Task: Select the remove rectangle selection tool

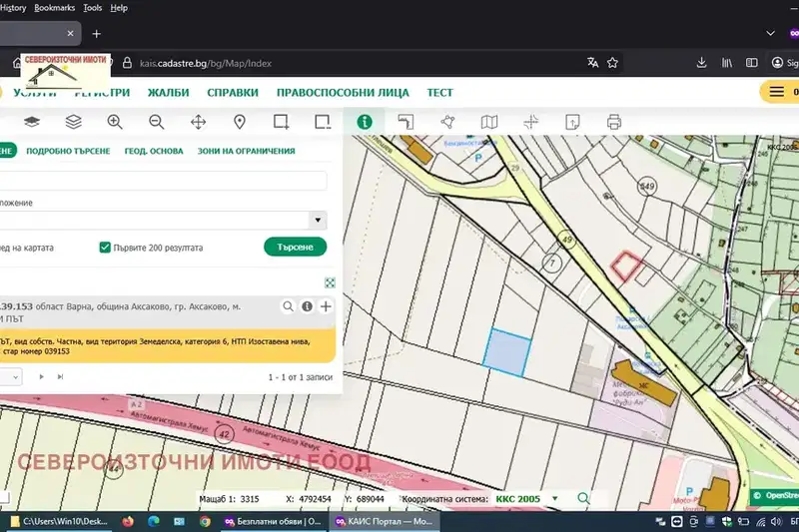Action: pos(323,122)
